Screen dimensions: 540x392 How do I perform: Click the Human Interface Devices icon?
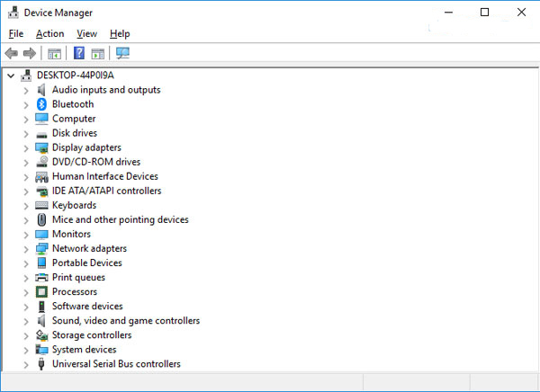click(x=41, y=177)
